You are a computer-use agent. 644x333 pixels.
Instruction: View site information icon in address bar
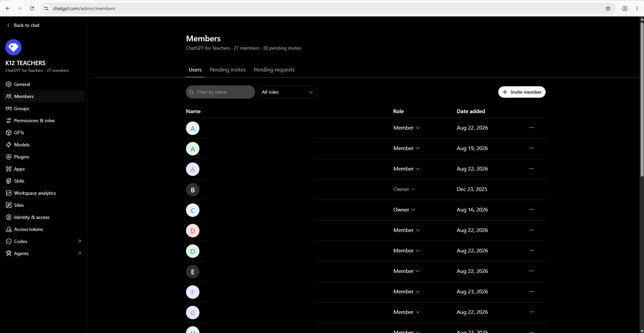46,8
